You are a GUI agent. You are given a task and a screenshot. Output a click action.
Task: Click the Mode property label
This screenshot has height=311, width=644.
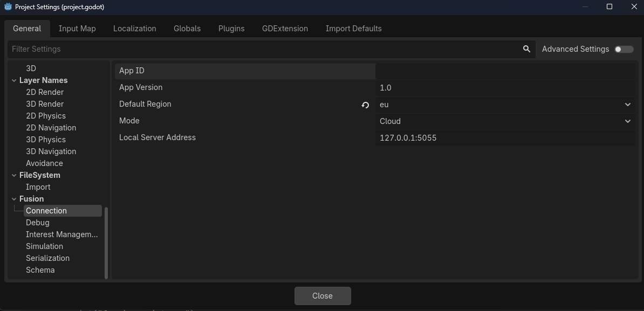[129, 121]
